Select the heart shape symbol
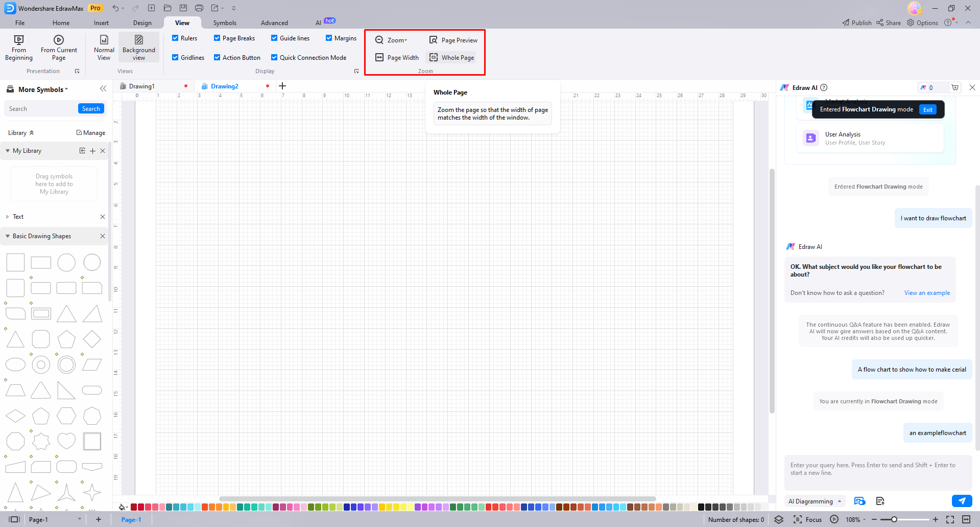The height and width of the screenshot is (527, 980). coord(66,441)
